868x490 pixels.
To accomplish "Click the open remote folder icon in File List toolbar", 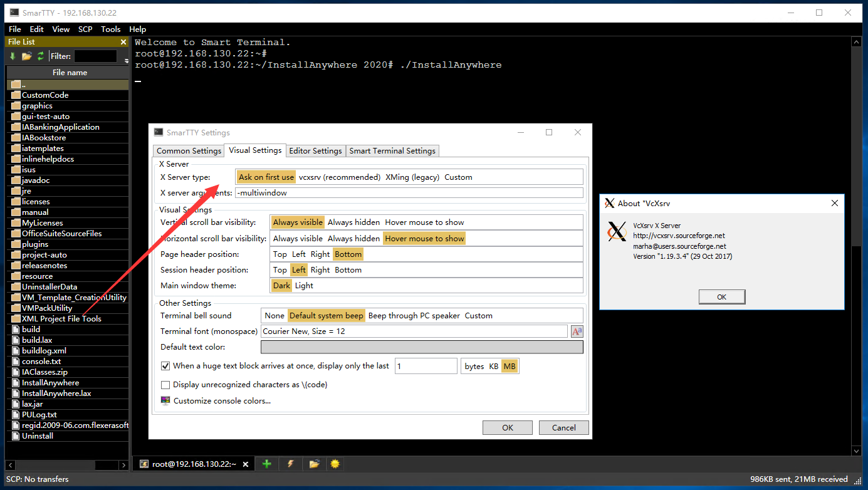I will 26,56.
